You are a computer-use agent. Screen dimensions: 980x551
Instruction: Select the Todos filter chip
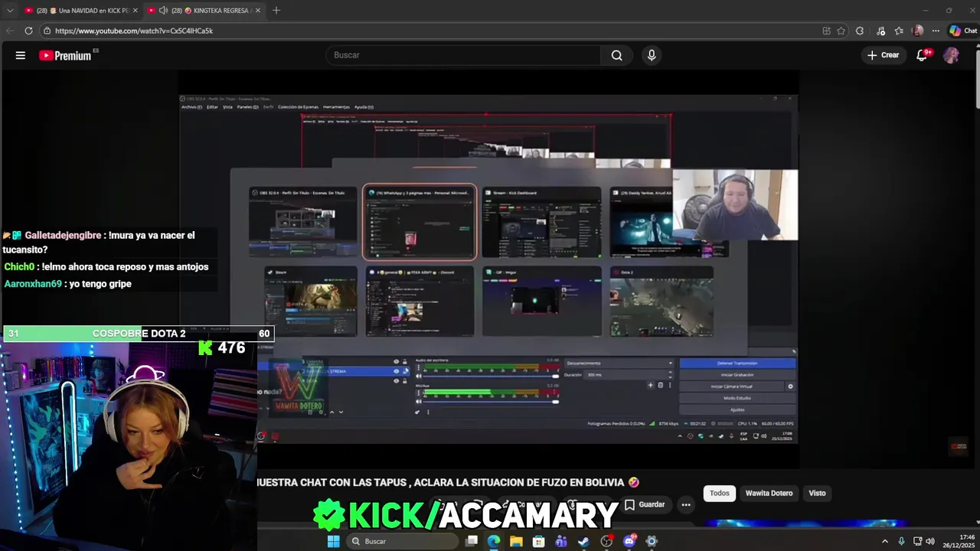(720, 493)
